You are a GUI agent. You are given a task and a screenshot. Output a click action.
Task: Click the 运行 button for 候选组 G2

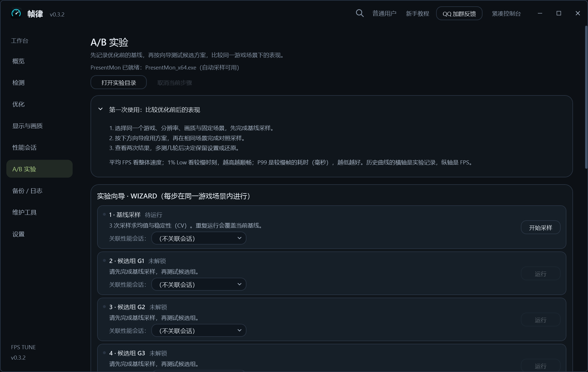[x=540, y=320]
